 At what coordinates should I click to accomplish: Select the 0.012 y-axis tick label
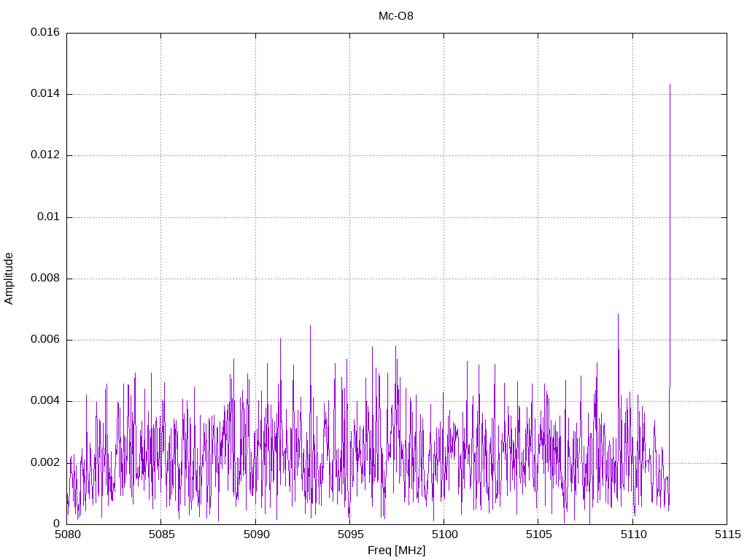(44, 155)
